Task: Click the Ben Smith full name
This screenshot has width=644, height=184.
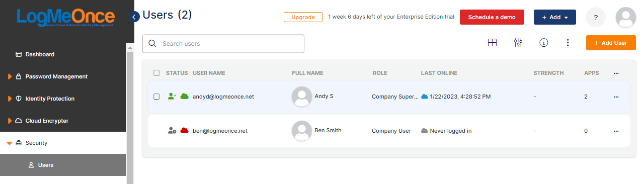Action: tap(328, 130)
